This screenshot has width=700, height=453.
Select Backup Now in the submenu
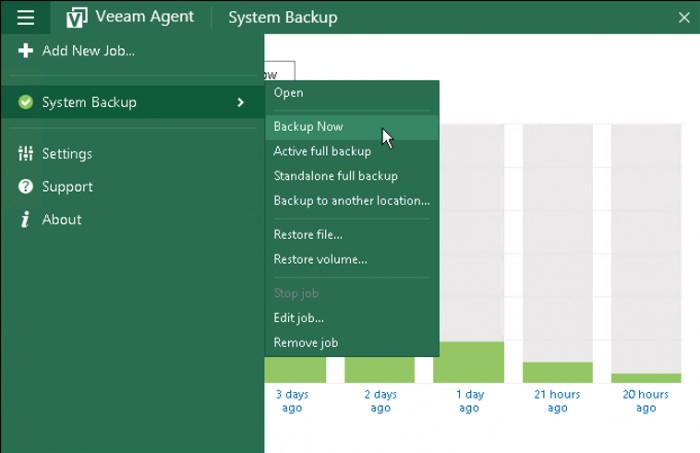click(352, 127)
